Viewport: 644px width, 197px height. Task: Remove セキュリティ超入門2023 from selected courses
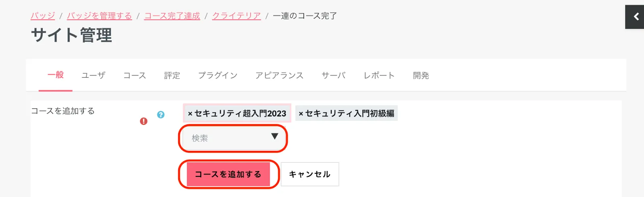point(190,114)
